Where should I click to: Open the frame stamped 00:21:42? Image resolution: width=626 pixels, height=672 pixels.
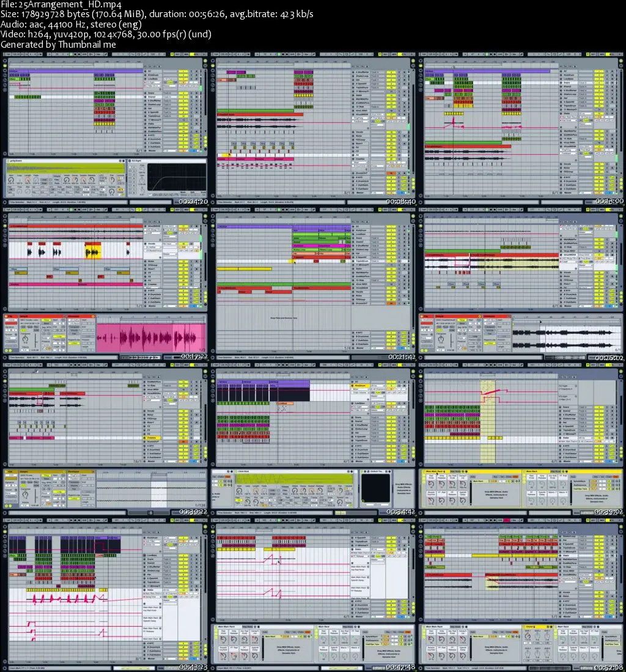pyautogui.click(x=313, y=284)
